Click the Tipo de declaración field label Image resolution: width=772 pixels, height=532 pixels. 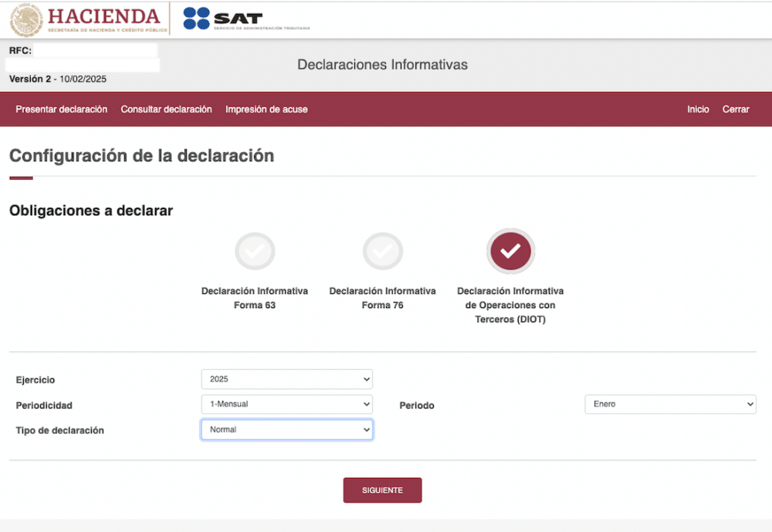tap(60, 431)
